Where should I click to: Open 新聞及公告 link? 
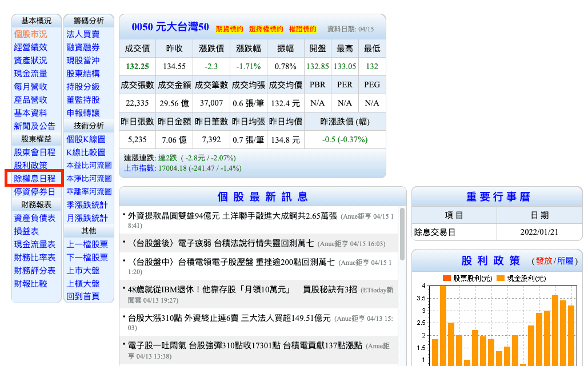click(34, 126)
